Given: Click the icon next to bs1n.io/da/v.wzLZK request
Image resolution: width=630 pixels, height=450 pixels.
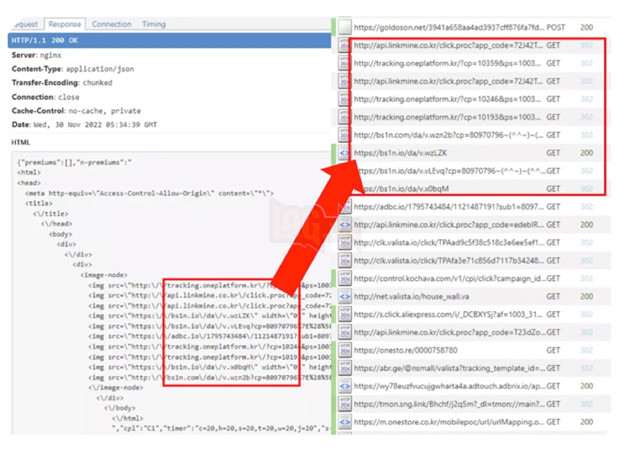Looking at the screenshot, I should click(344, 153).
